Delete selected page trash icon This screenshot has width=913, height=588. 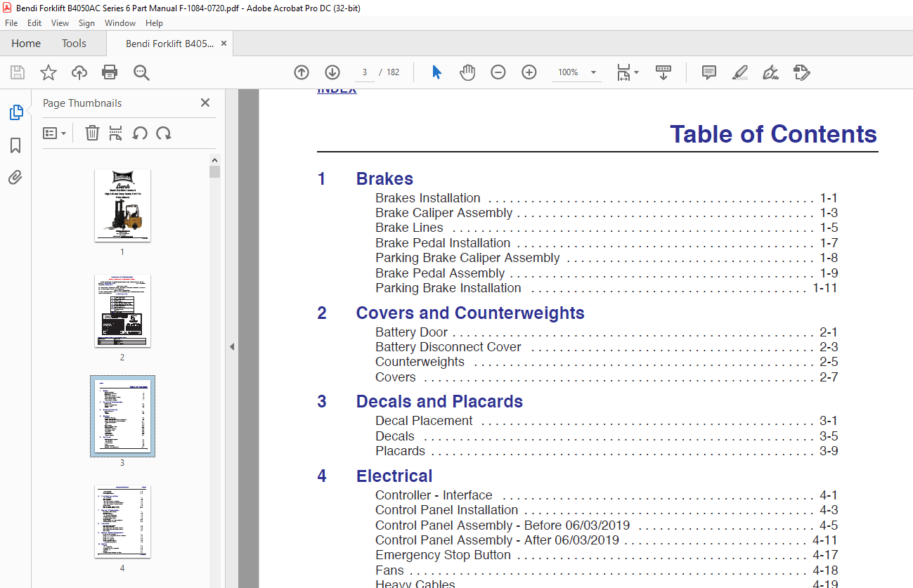pos(92,133)
